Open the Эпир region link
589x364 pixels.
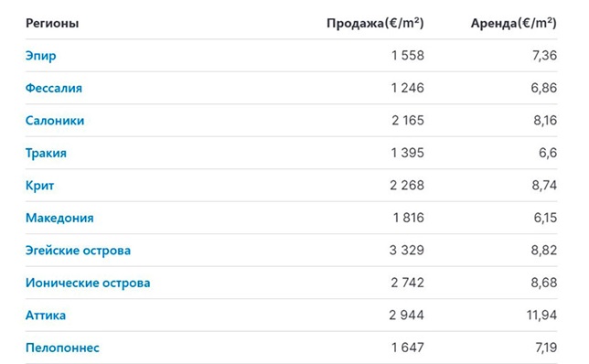[40, 56]
